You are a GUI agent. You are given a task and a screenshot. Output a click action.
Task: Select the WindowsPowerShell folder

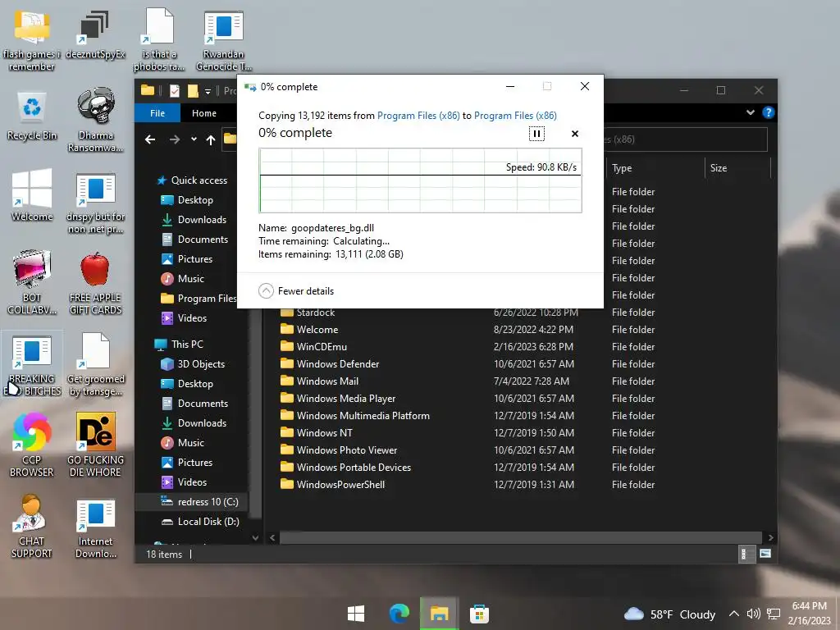pyautogui.click(x=332, y=484)
